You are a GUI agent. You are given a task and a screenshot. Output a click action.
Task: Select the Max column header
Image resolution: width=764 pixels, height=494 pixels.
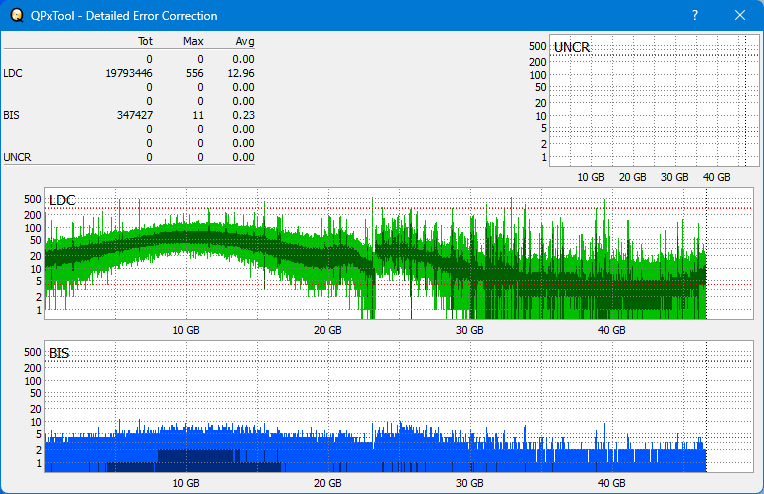pyautogui.click(x=193, y=42)
